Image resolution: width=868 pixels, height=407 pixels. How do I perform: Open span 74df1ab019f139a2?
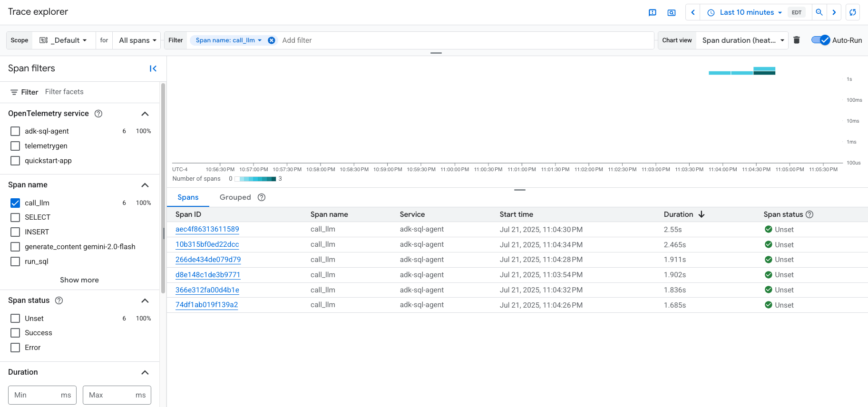pyautogui.click(x=207, y=305)
